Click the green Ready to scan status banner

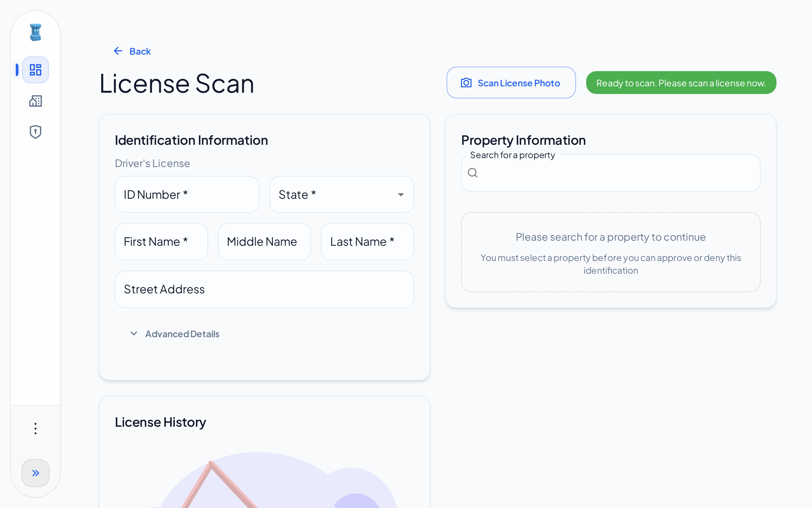pos(681,83)
